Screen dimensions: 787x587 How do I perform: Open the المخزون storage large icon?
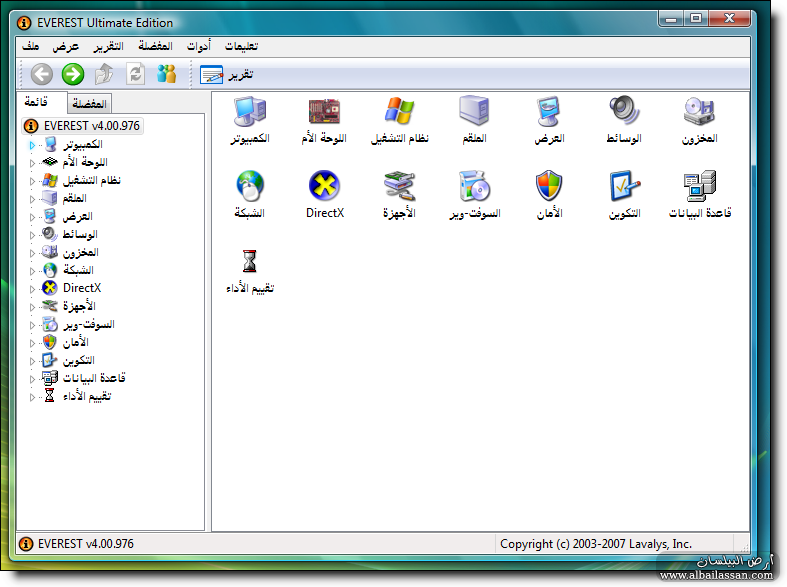point(699,120)
